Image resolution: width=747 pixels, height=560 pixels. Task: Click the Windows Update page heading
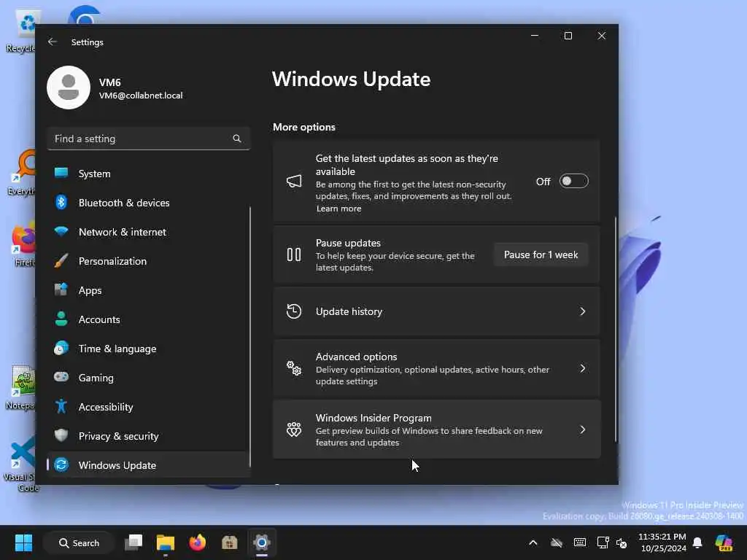[351, 79]
